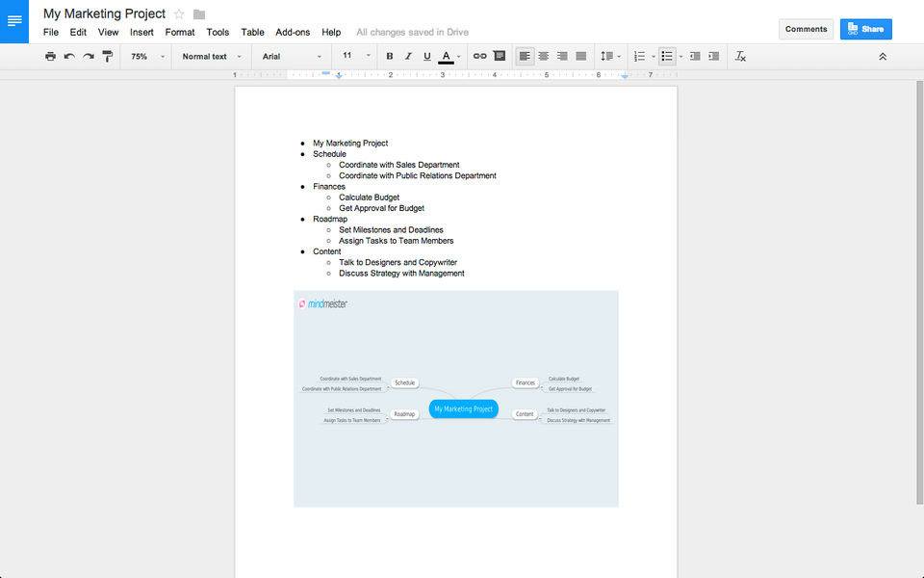Expand the Normal text style dropdown

tap(212, 57)
